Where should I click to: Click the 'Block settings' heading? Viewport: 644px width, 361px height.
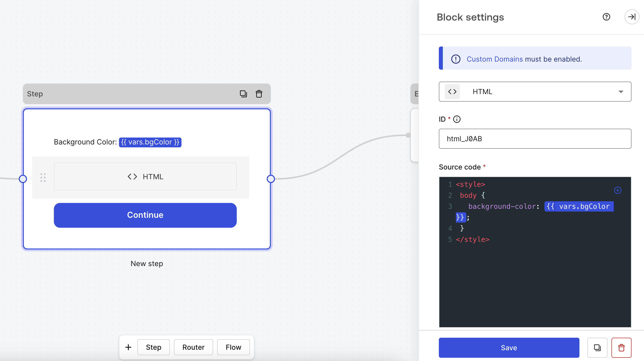tap(470, 17)
